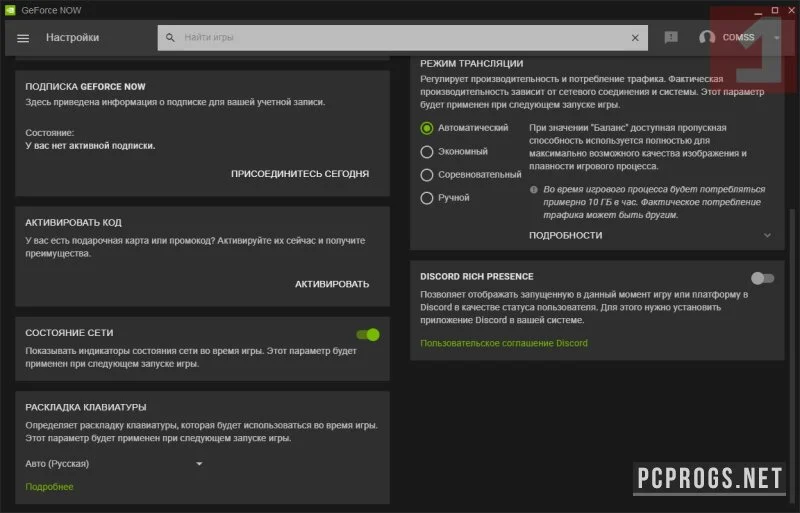Click the 'АКТИВИРОВАТЬ КОД' heading
This screenshot has width=800, height=513.
click(73, 223)
